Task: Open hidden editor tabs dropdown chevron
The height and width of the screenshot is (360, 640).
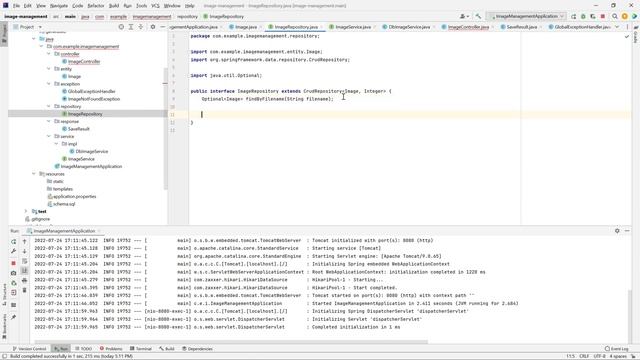Action: [617, 27]
